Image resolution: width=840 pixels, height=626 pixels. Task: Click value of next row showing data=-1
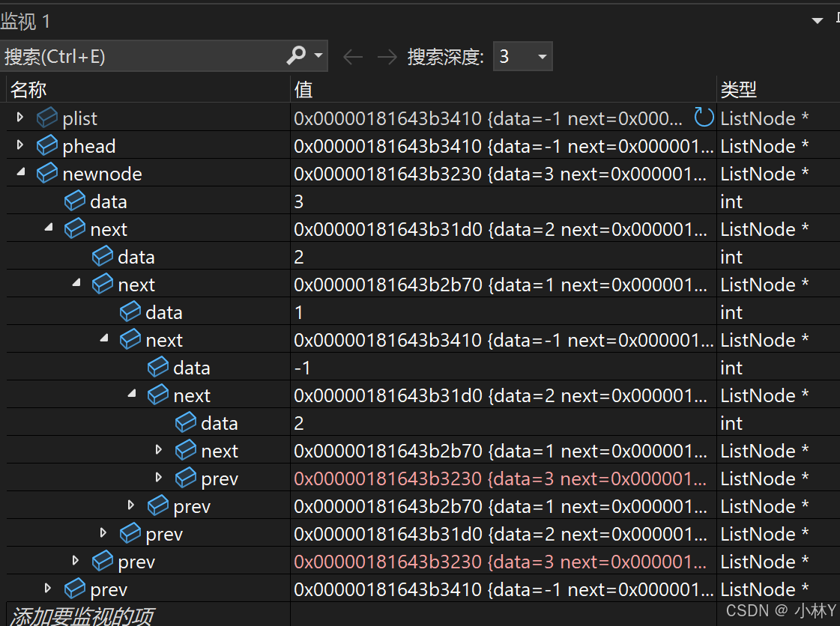point(504,340)
